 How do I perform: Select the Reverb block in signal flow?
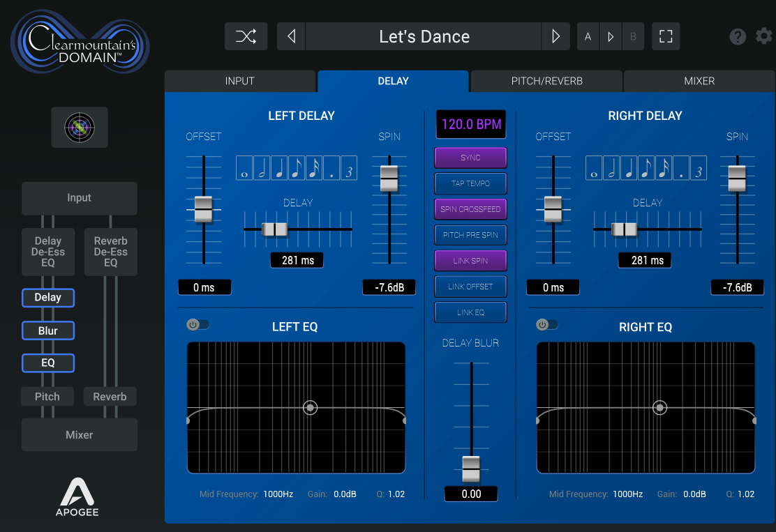[x=110, y=397]
